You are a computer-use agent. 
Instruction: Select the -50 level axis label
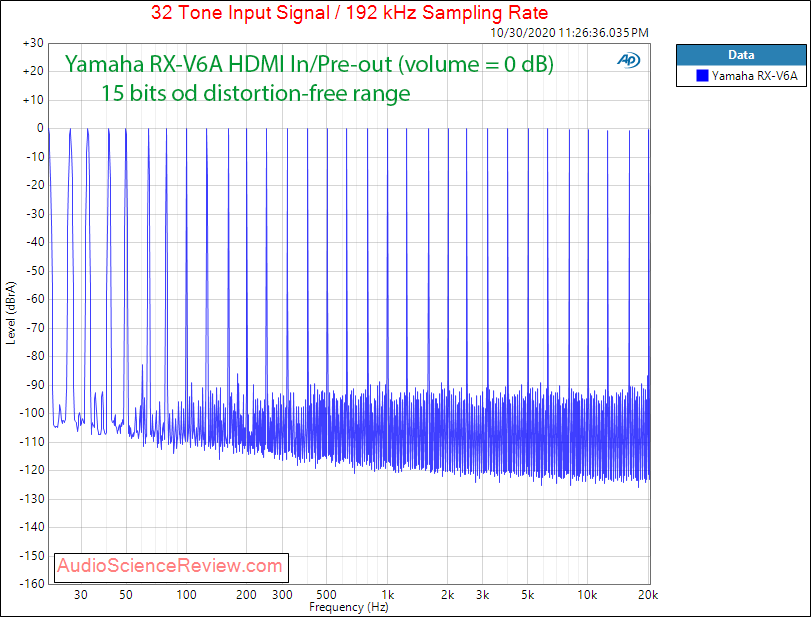35,270
